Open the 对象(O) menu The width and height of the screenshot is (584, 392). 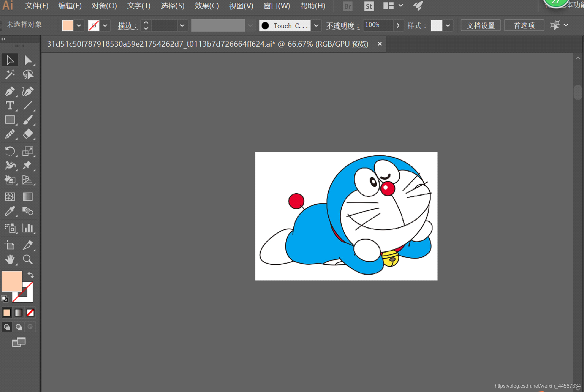point(104,6)
